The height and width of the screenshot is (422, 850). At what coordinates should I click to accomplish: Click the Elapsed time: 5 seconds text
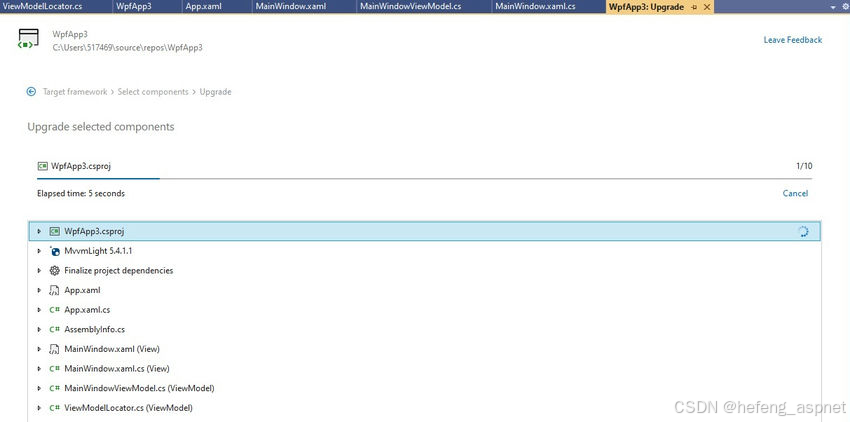[81, 193]
